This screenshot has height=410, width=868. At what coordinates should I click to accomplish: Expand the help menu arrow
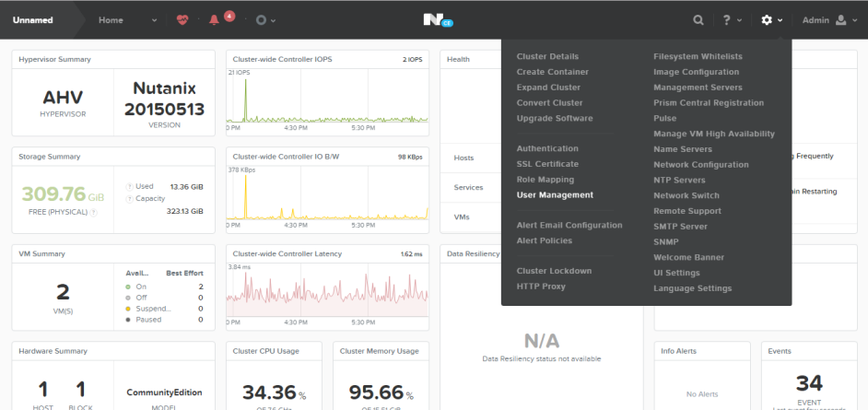pos(740,20)
